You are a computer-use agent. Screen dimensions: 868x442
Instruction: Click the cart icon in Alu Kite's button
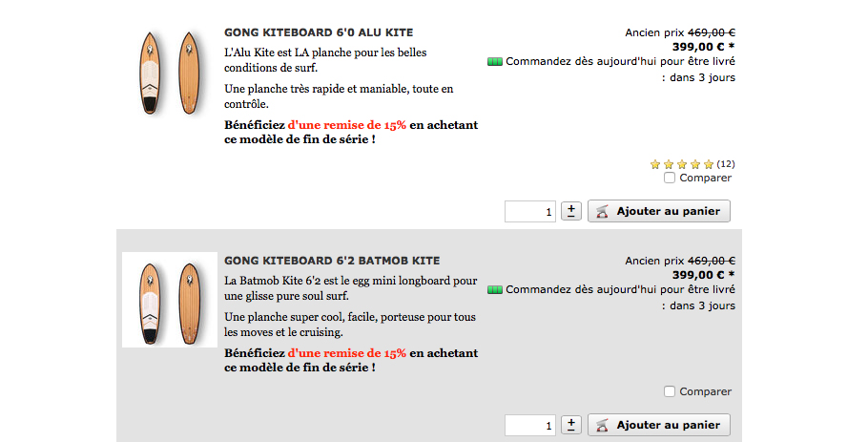click(x=602, y=211)
